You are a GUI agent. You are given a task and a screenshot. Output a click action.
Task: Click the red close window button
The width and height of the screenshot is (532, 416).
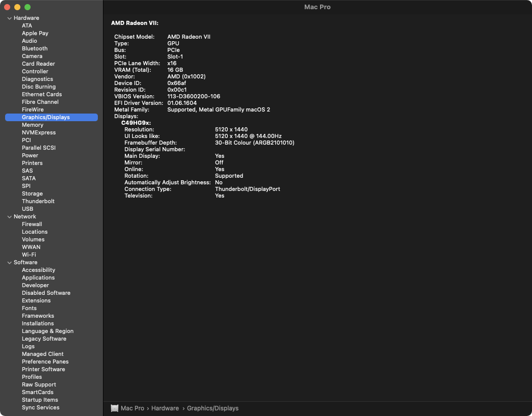(7, 7)
